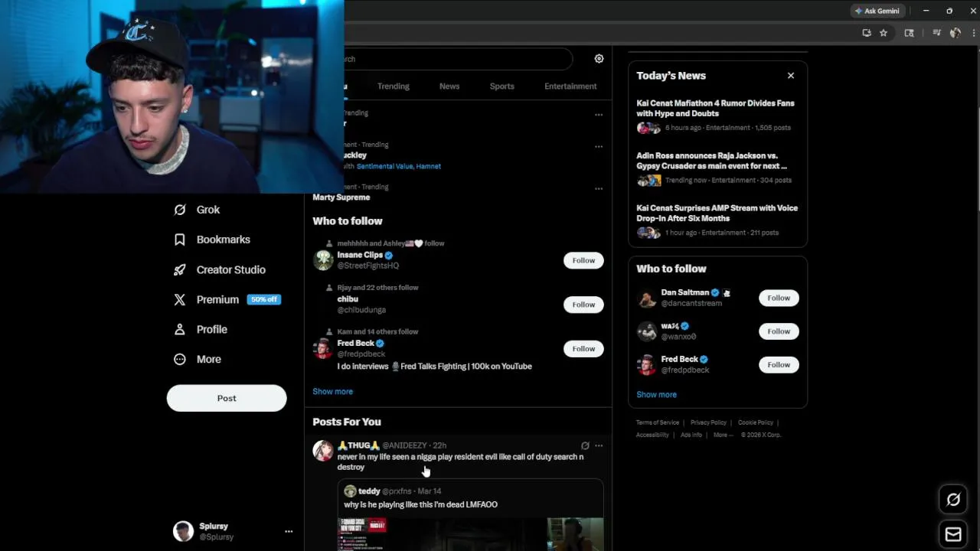Open the Bookmarks sidebar icon

coord(180,240)
